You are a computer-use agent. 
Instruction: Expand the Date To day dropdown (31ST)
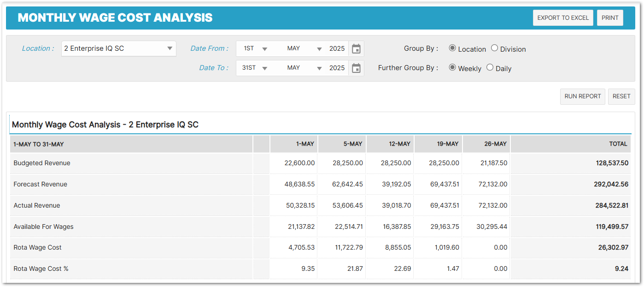[x=255, y=68]
